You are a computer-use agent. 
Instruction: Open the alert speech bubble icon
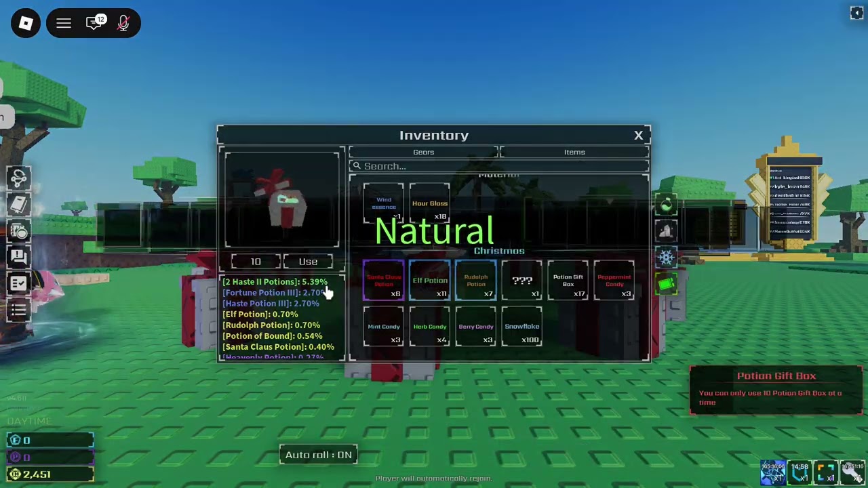(x=18, y=257)
